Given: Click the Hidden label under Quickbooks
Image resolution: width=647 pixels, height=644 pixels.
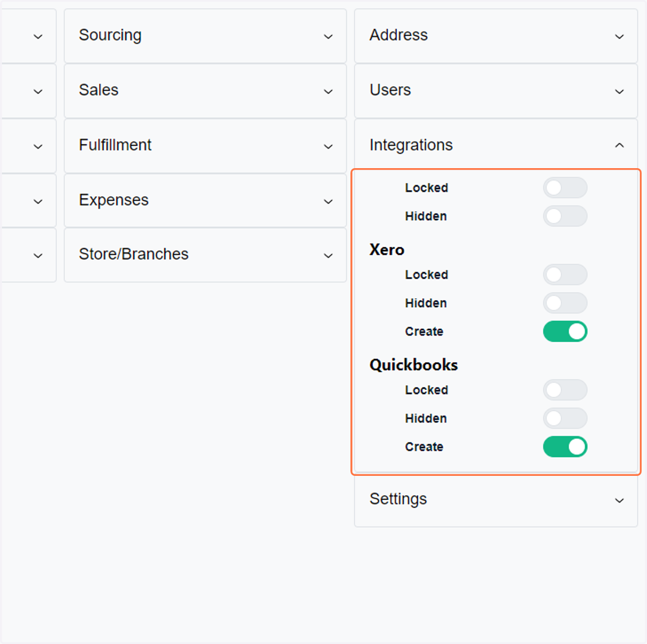Looking at the screenshot, I should [x=426, y=418].
